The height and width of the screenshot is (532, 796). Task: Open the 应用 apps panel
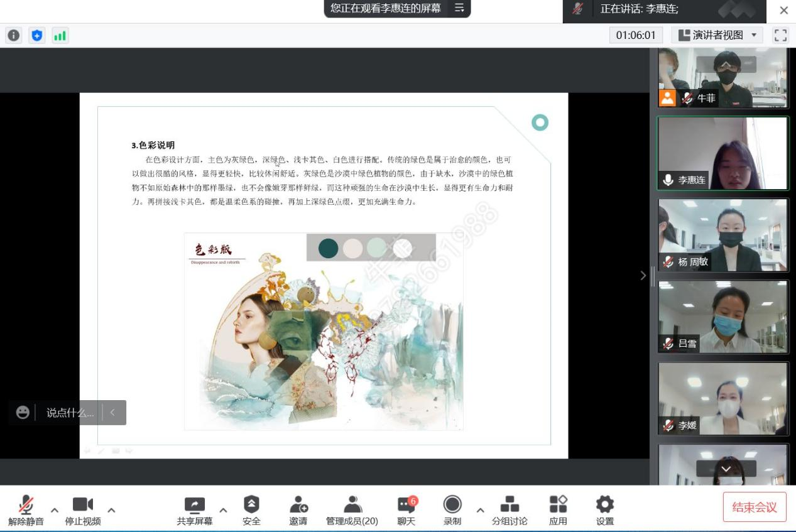tap(558, 510)
